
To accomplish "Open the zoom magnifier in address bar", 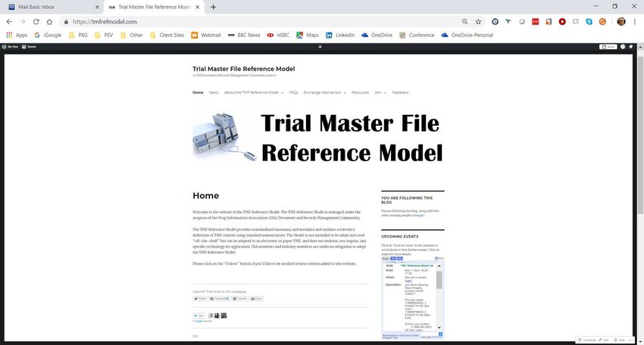I will click(x=464, y=22).
